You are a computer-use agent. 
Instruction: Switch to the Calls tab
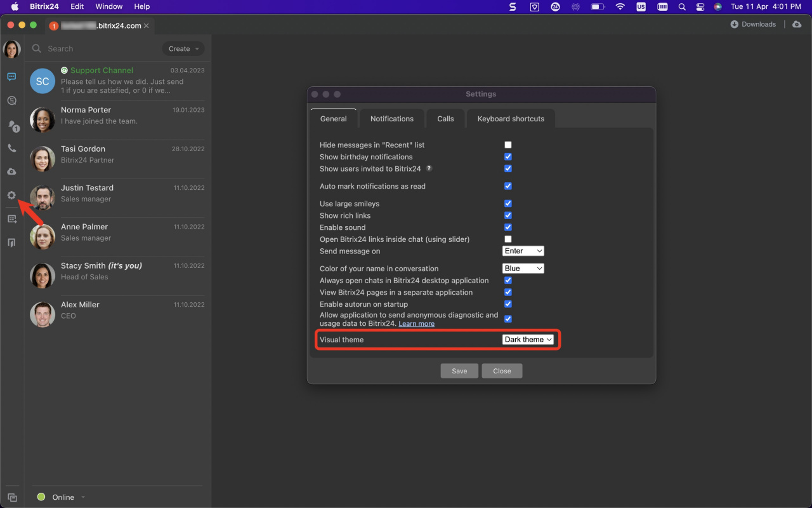(x=445, y=119)
